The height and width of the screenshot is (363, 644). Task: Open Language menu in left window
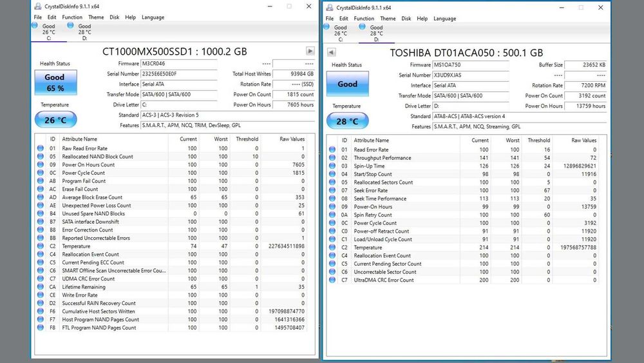(x=153, y=17)
